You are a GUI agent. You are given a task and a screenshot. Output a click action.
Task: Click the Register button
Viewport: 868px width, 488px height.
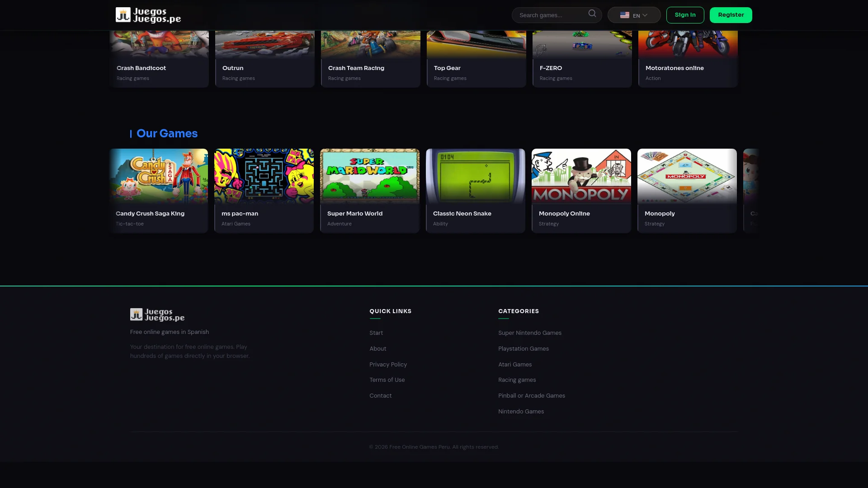tap(731, 15)
